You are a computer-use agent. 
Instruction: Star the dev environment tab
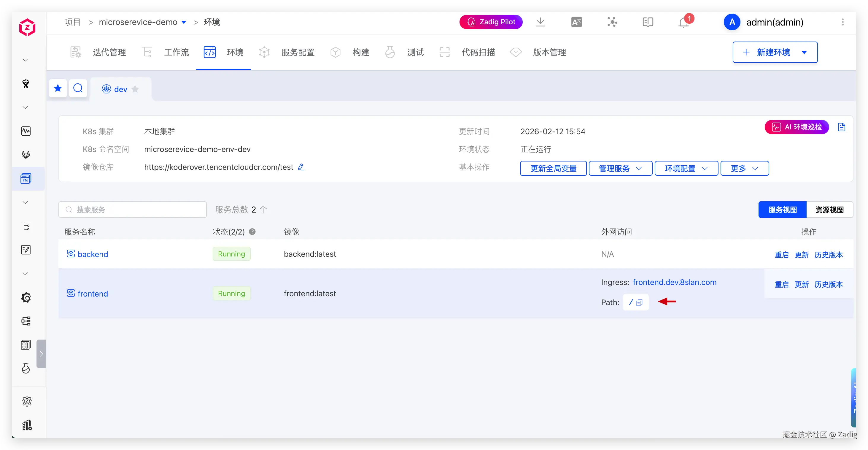135,89
